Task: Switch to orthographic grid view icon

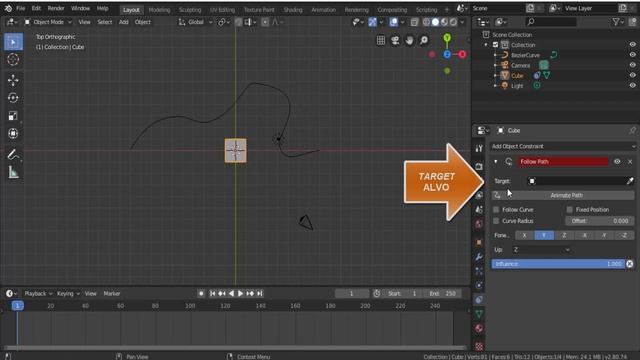Action: [x=380, y=40]
